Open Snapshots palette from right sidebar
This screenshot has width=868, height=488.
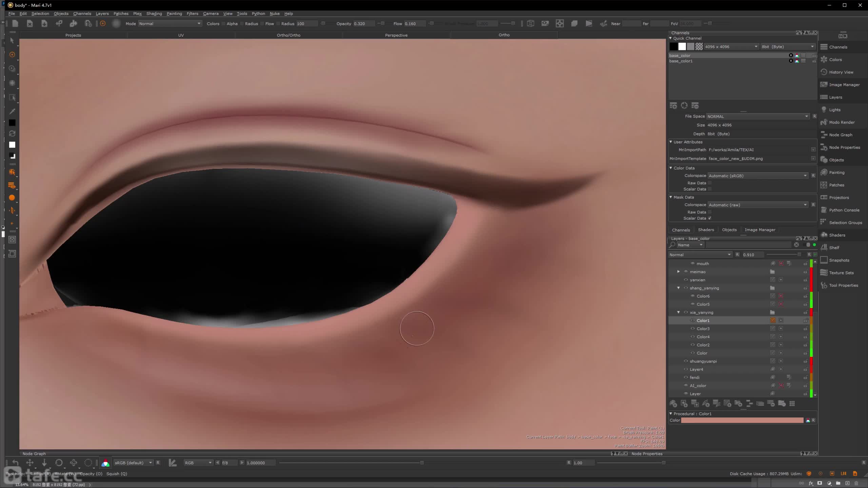pyautogui.click(x=839, y=260)
